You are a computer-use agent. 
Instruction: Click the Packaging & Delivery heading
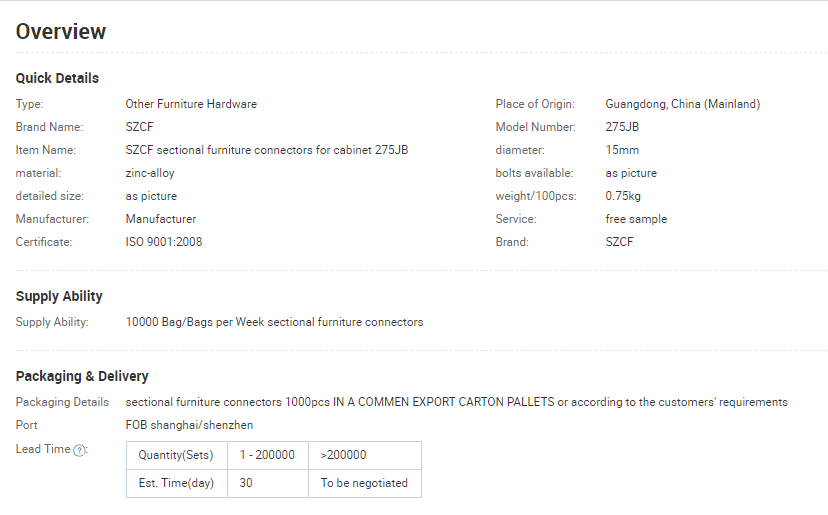82,376
